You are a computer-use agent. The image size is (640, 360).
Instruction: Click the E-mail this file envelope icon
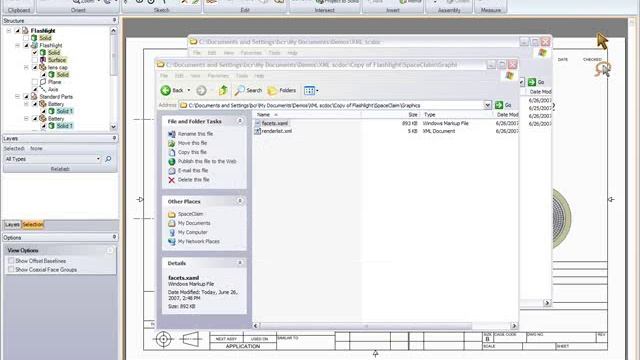172,171
